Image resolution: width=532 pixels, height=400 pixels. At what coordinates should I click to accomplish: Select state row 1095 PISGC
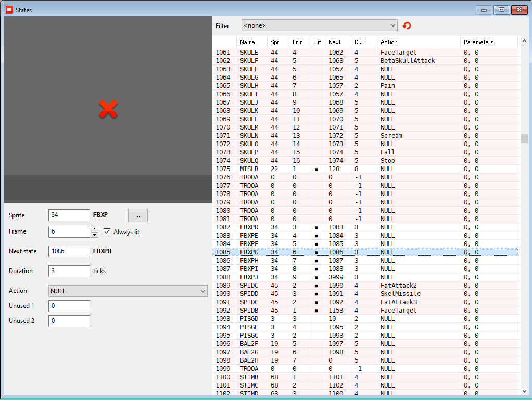(365, 336)
